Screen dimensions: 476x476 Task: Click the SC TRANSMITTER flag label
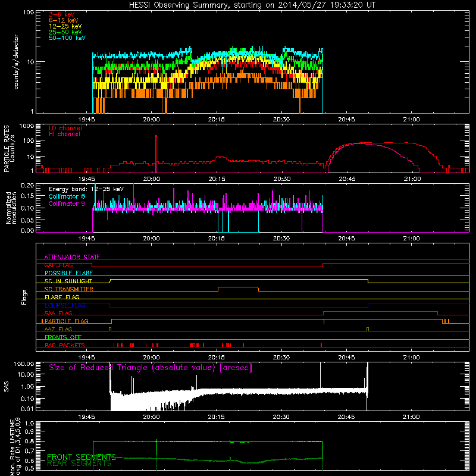(x=68, y=289)
